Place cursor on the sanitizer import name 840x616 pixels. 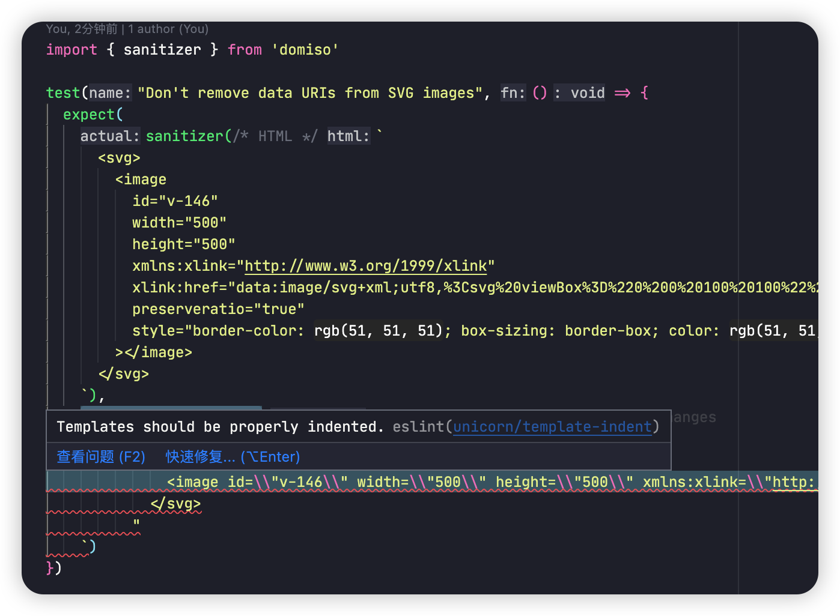(162, 49)
